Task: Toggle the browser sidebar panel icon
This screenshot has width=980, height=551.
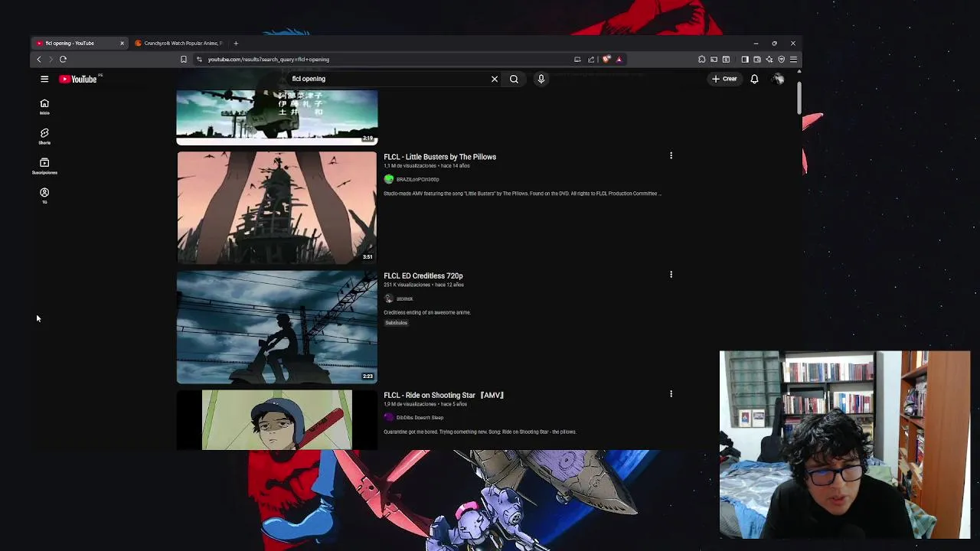Action: click(x=745, y=59)
